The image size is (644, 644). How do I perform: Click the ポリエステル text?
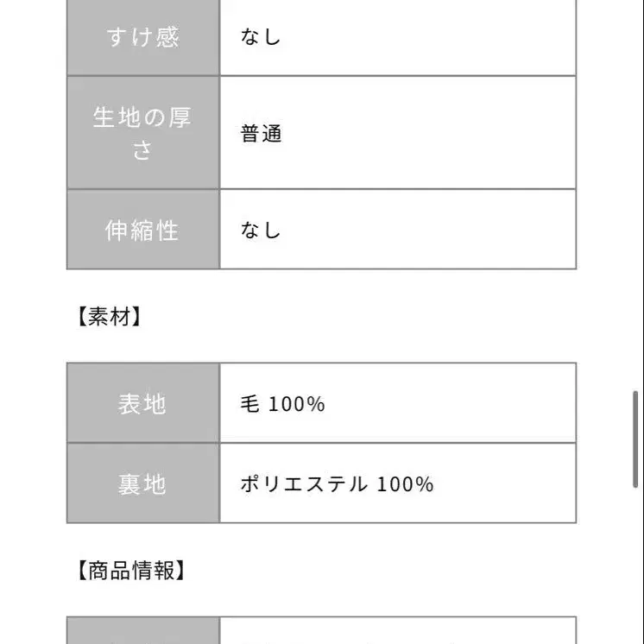[303, 483]
